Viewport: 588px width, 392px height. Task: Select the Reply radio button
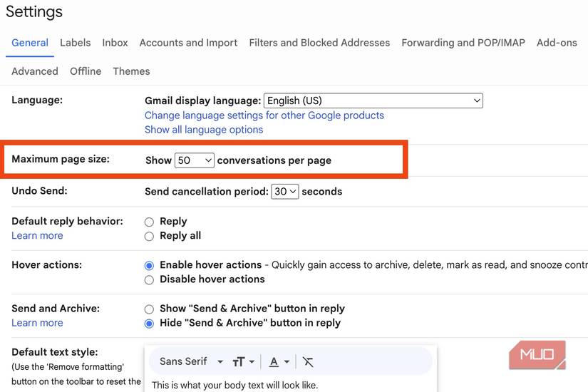pos(149,222)
